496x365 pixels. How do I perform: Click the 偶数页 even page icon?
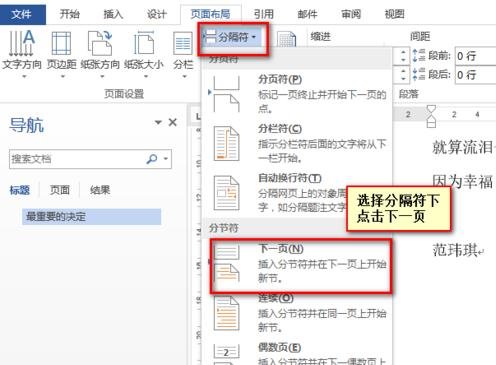[x=226, y=354]
